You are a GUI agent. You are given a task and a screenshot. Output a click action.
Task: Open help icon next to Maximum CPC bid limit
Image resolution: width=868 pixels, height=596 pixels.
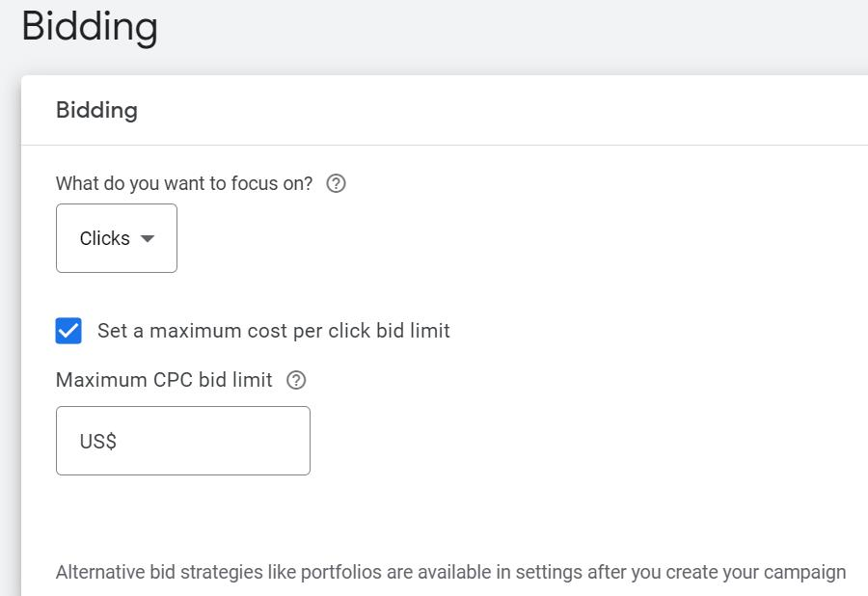click(x=296, y=380)
